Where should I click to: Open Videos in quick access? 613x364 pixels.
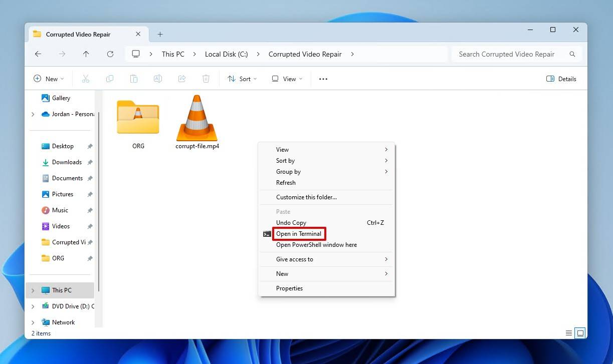coord(61,226)
